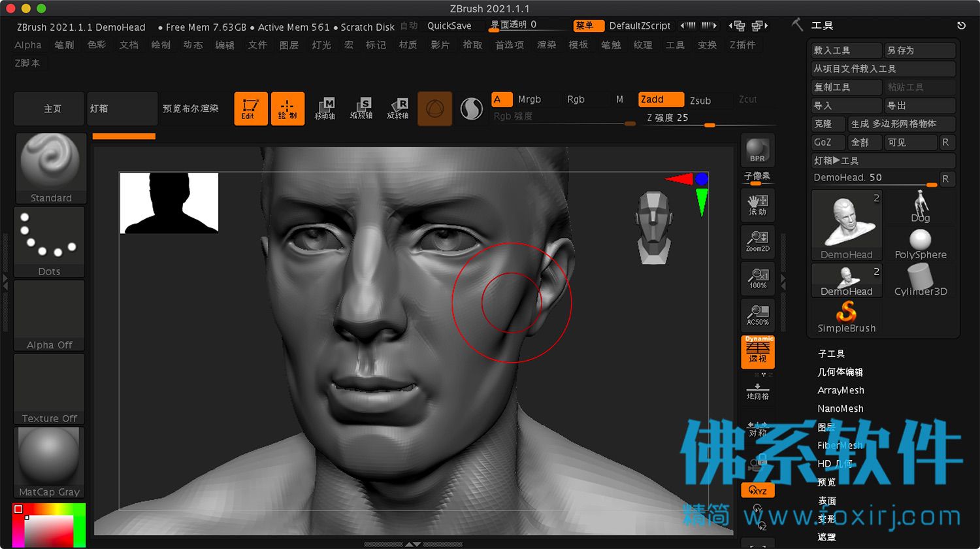Run BPR render button
Screen dimensions: 980x549
pyautogui.click(x=758, y=150)
